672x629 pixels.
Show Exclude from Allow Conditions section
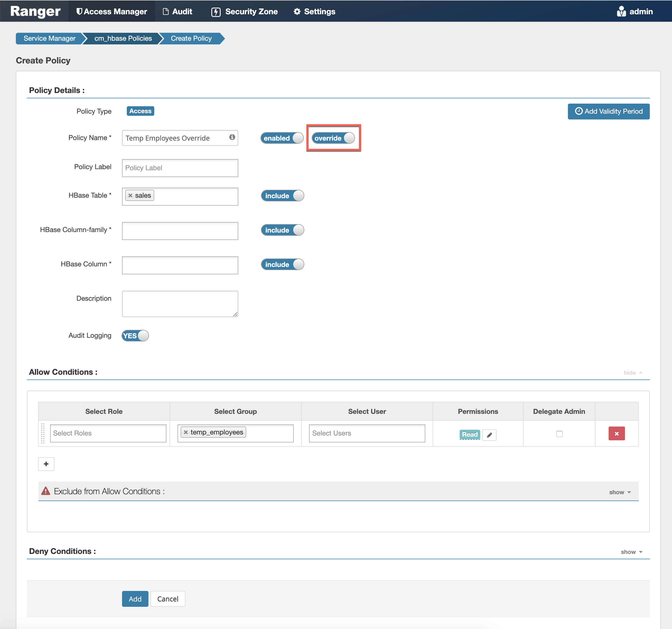pyautogui.click(x=620, y=492)
